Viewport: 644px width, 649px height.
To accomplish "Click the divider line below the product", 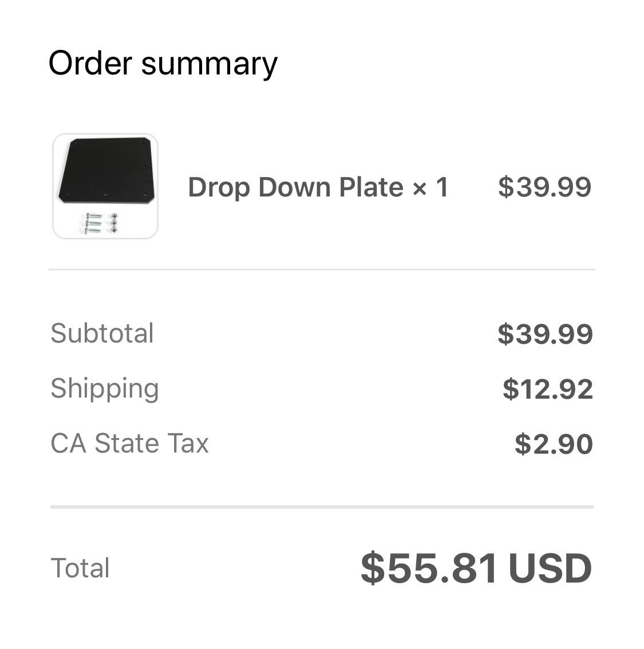I will (x=322, y=269).
